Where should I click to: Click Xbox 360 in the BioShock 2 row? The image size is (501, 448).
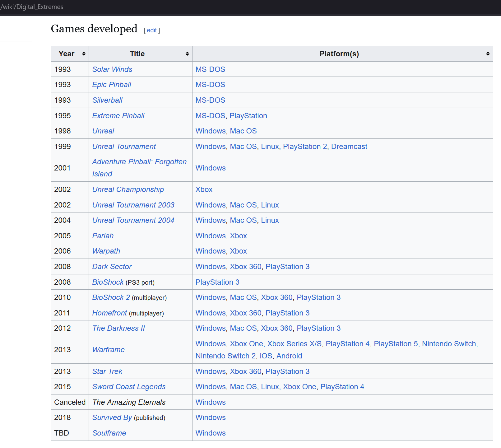coord(277,297)
